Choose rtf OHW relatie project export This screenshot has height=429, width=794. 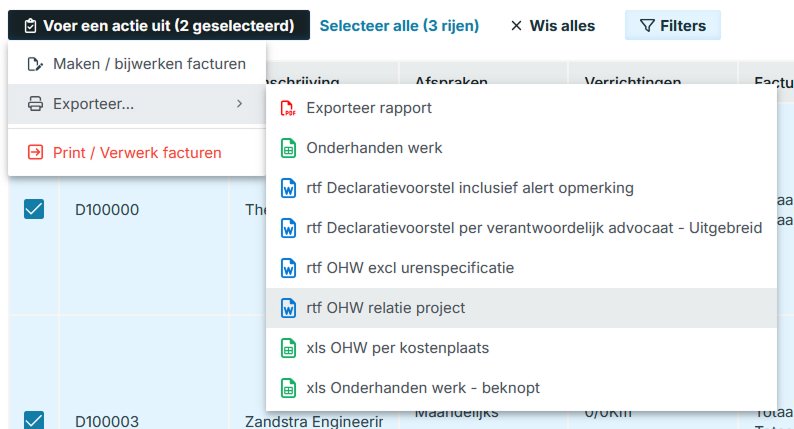tap(386, 308)
